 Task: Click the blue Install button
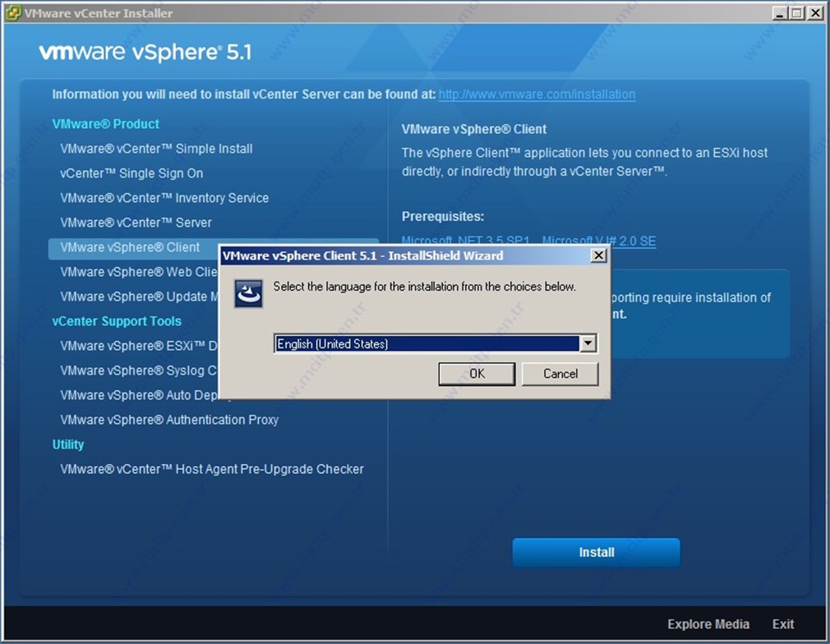(x=596, y=553)
